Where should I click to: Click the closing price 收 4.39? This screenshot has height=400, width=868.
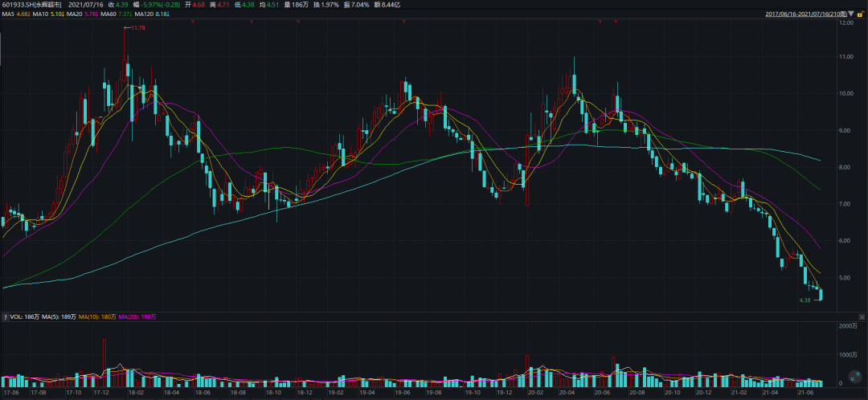pos(118,5)
